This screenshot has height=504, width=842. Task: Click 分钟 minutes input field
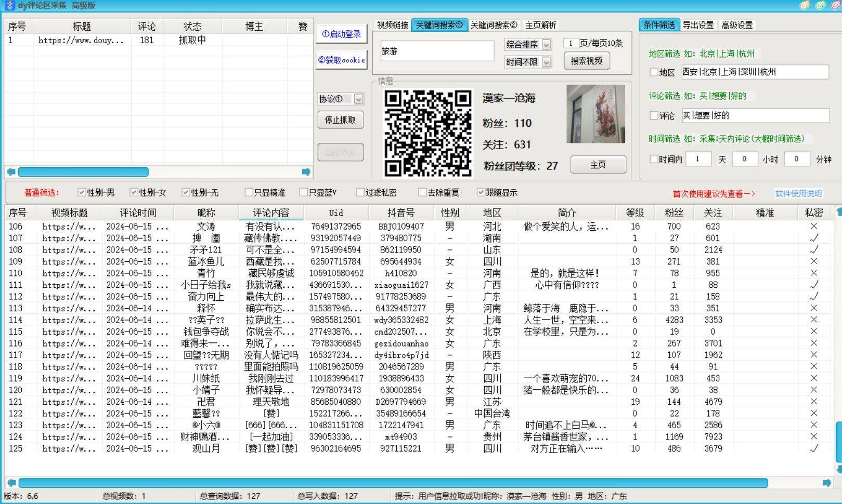pos(797,159)
